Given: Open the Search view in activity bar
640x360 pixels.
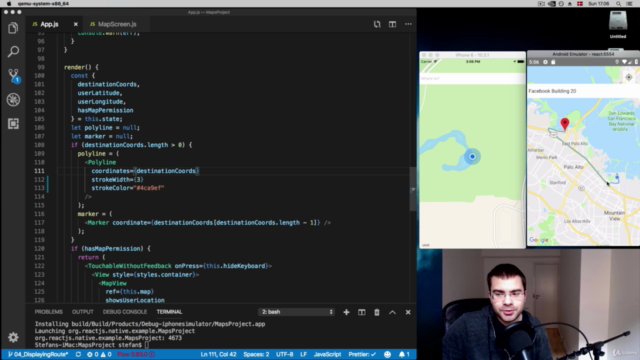Looking at the screenshot, I should (x=13, y=51).
